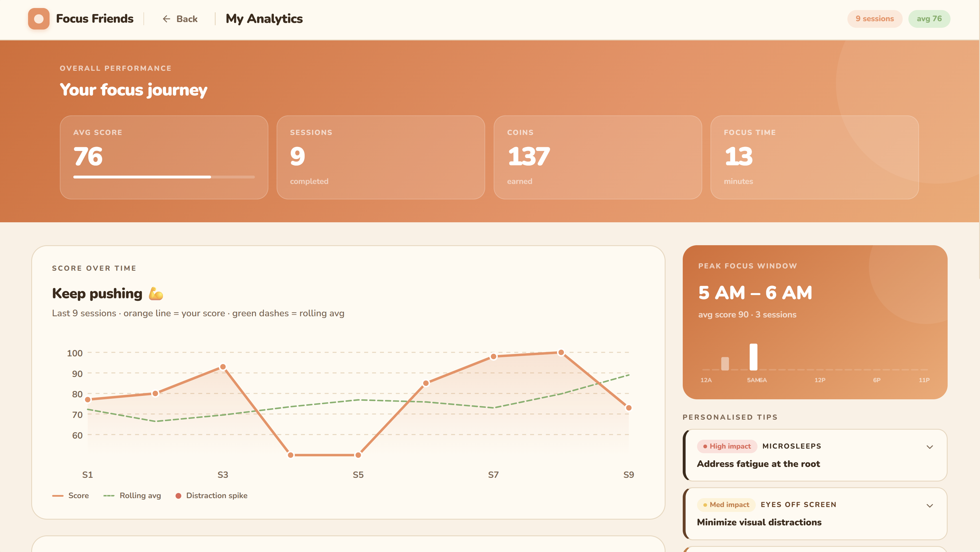Open the Coins earned card
Image resolution: width=980 pixels, height=552 pixels.
tap(597, 157)
